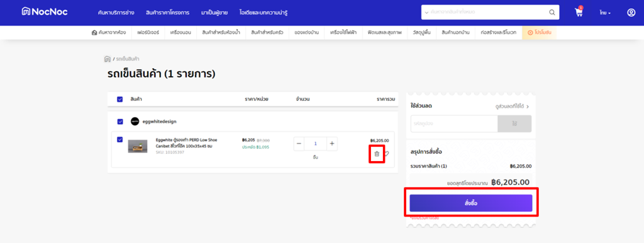The image size is (644, 243).
Task: Click the ราคา/หน่วย column header
Action: (257, 99)
